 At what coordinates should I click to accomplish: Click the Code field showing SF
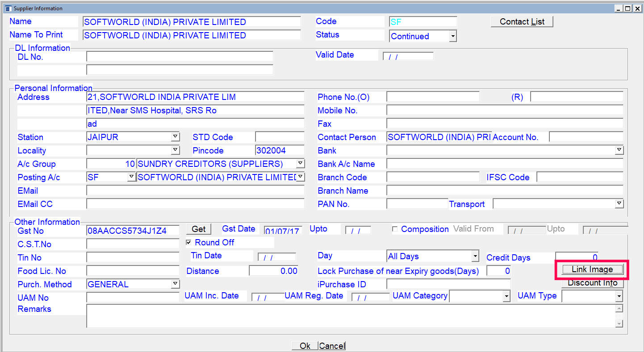pyautogui.click(x=423, y=22)
